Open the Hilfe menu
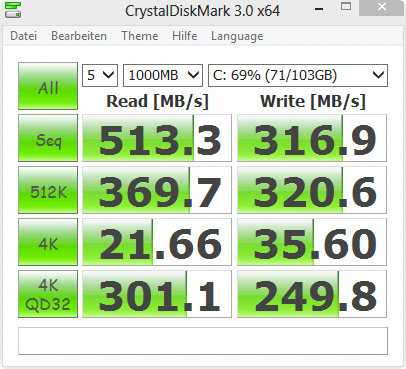 tap(185, 36)
